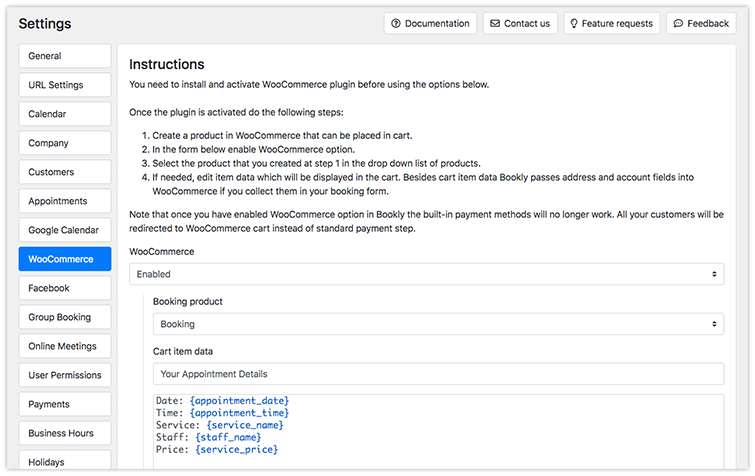Open the WooCommerce Enabled dropdown

(x=426, y=274)
